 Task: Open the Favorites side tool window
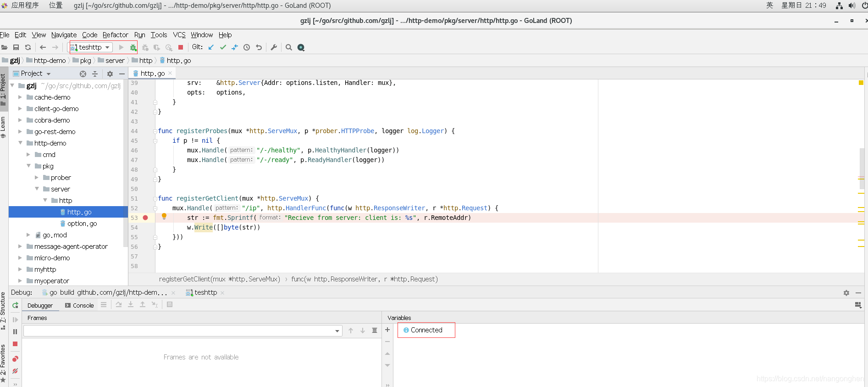(x=3, y=363)
